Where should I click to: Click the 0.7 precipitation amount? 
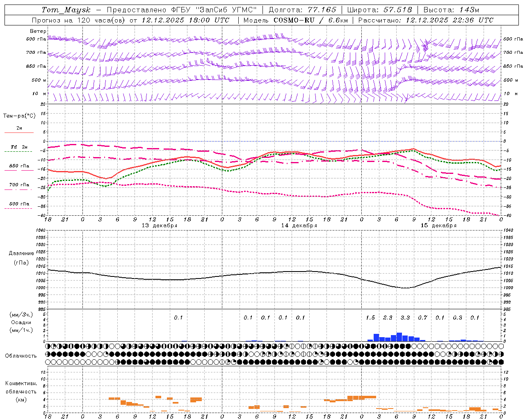pos(422,318)
